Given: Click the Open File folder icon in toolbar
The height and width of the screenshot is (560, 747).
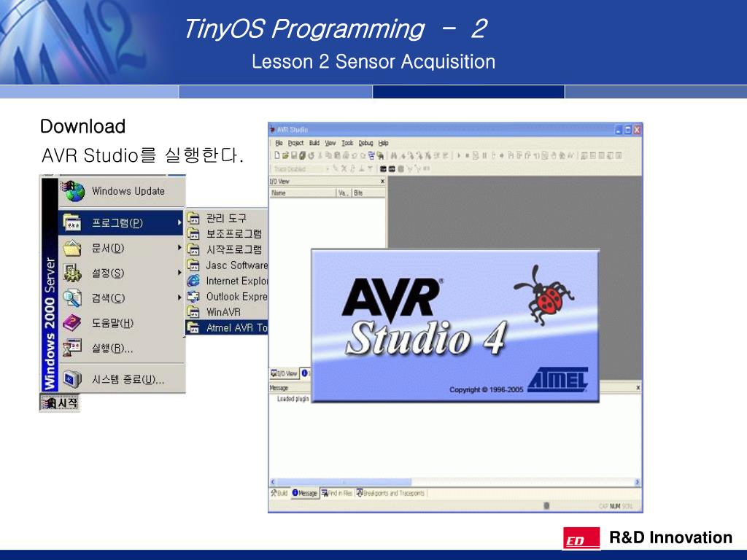Looking at the screenshot, I should 285,155.
